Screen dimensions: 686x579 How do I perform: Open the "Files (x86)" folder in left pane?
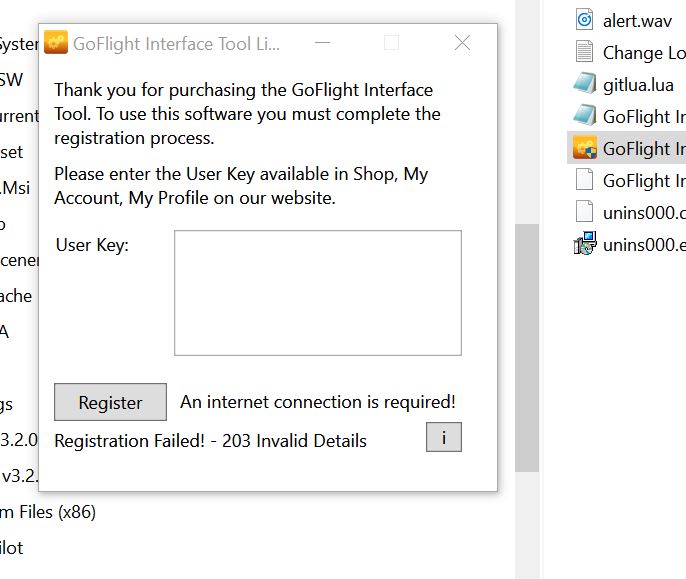(48, 512)
